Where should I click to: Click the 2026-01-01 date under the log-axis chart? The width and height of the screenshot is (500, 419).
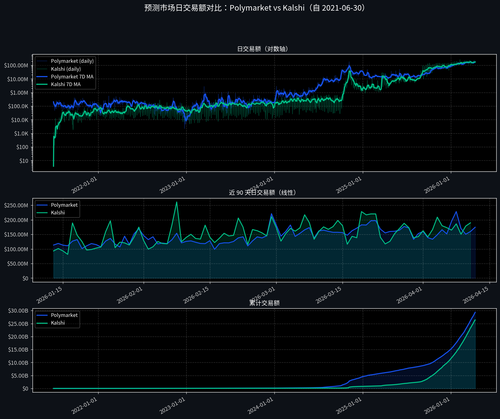tap(437, 185)
